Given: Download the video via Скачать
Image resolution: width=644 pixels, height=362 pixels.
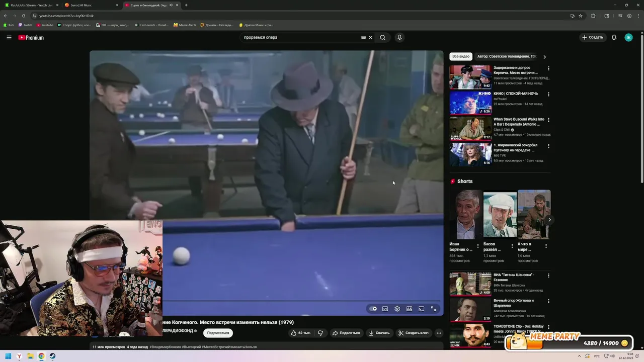Looking at the screenshot, I should [x=379, y=333].
